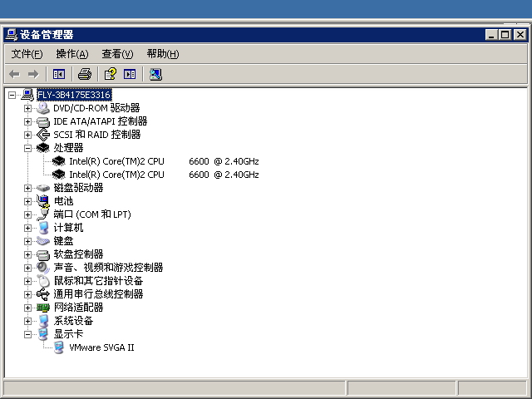The height and width of the screenshot is (399, 532).
Task: Expand the 鼠标和其它指针设备 node
Action: [x=27, y=281]
